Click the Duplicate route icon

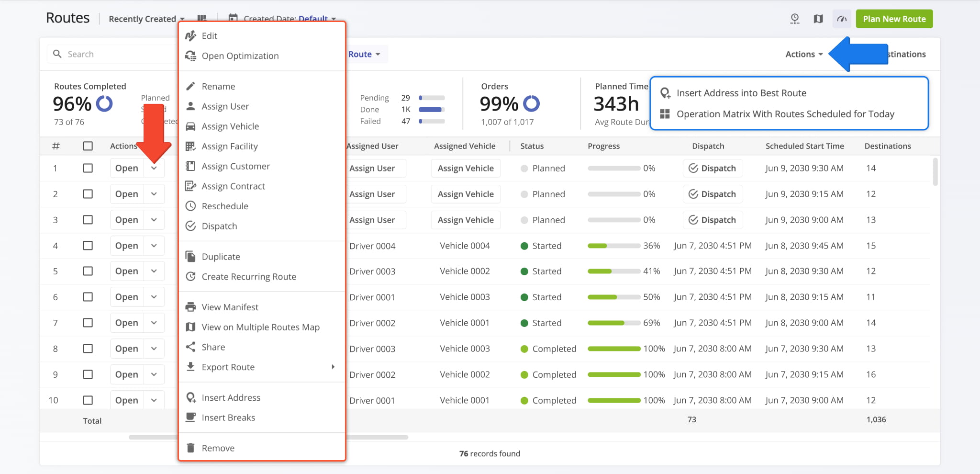(x=190, y=257)
